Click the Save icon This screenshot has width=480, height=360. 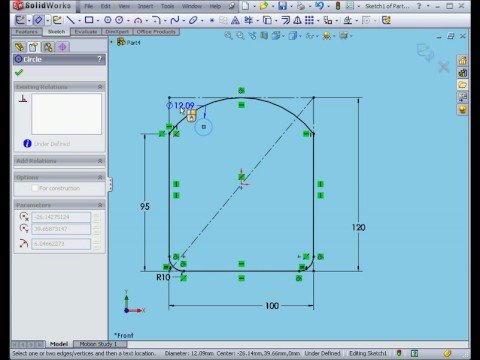pos(283,6)
